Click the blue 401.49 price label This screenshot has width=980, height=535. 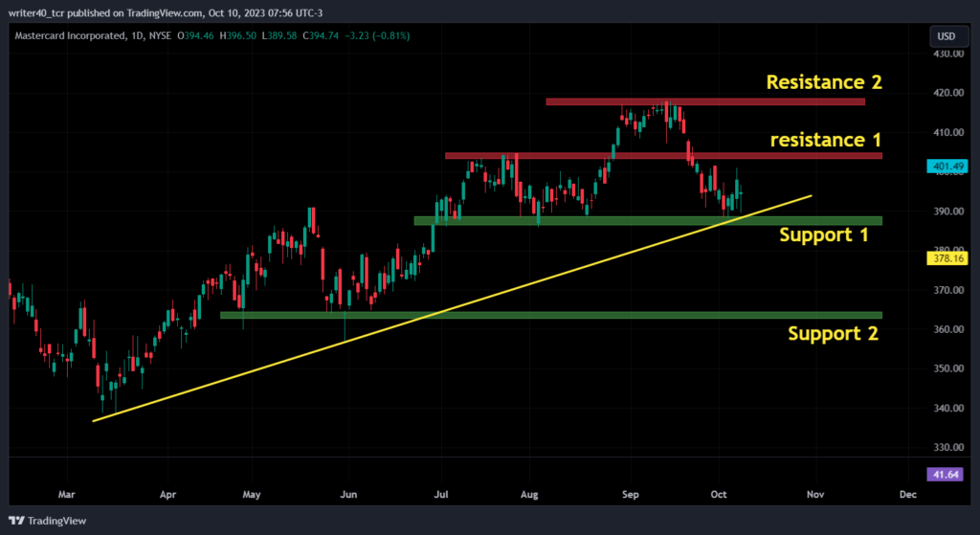click(947, 167)
